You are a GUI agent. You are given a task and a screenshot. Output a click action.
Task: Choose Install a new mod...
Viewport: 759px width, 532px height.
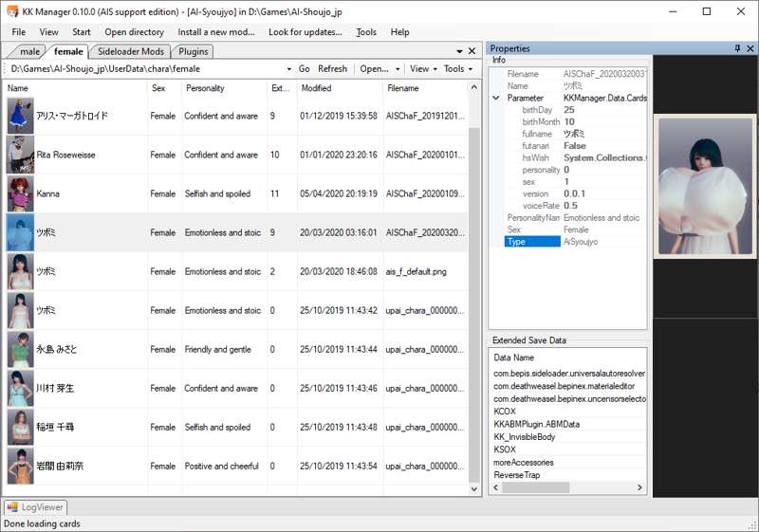(216, 32)
